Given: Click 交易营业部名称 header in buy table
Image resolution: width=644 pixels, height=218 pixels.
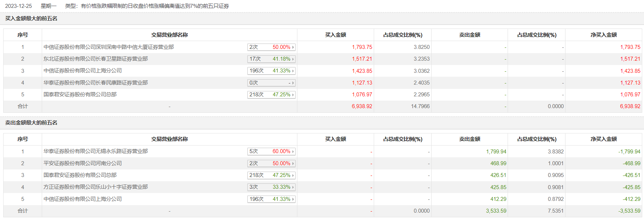Looking at the screenshot, I should tap(170, 35).
